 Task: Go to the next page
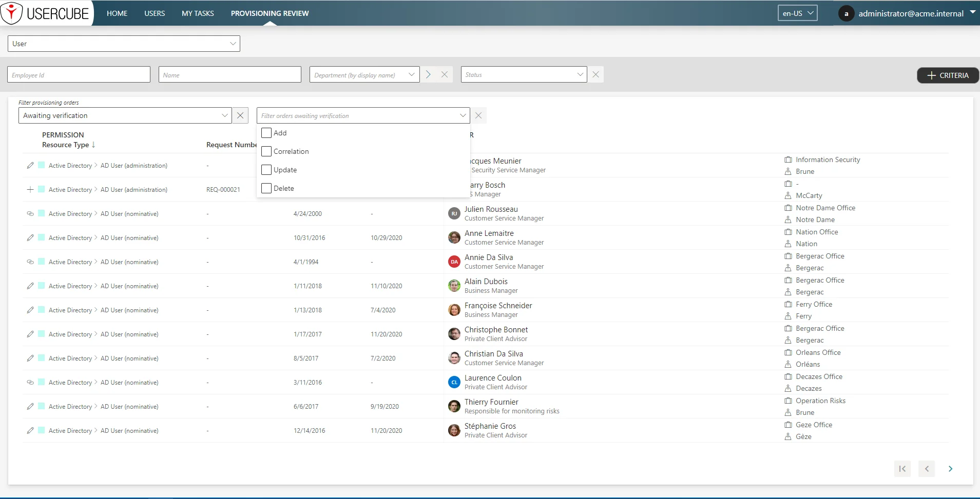pyautogui.click(x=950, y=469)
